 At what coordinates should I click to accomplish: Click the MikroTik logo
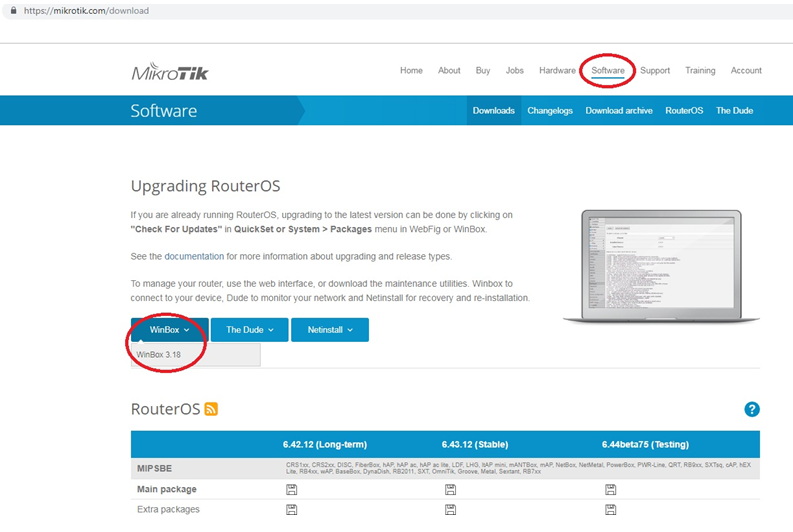pyautogui.click(x=169, y=72)
